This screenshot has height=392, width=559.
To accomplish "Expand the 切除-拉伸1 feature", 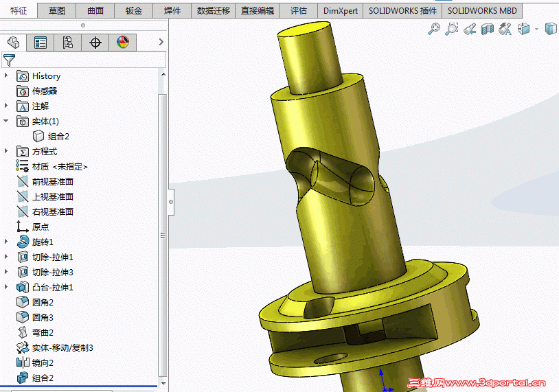I will [x=6, y=257].
